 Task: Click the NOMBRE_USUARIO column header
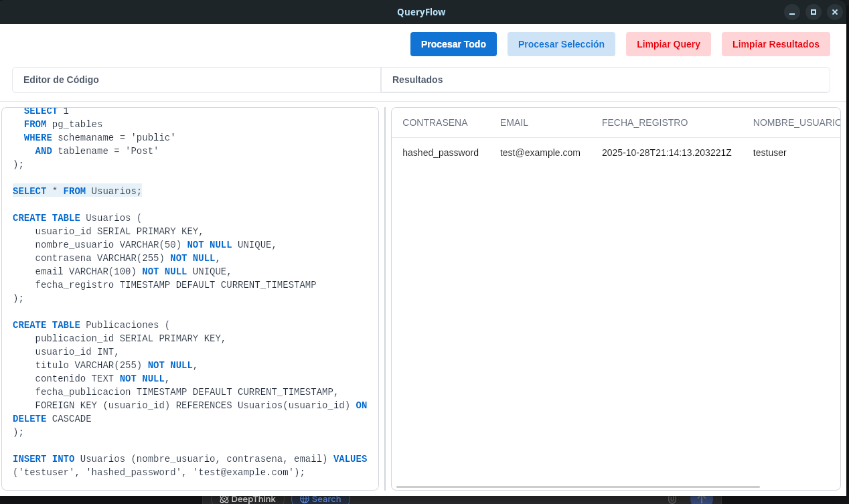(796, 122)
